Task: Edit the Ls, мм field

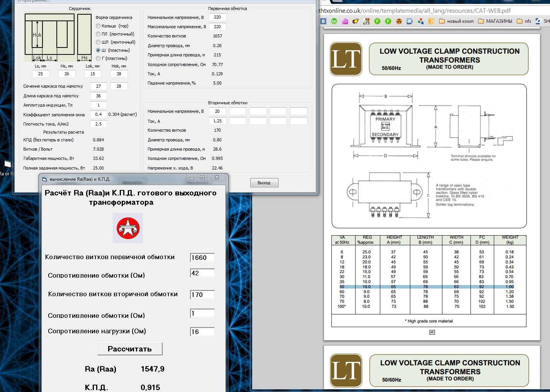Action: (41, 74)
